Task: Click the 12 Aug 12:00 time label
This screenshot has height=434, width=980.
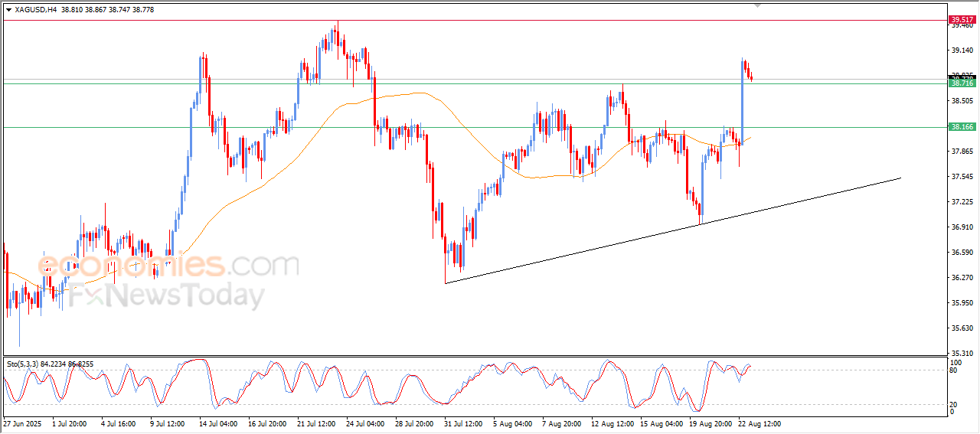Action: pyautogui.click(x=612, y=423)
